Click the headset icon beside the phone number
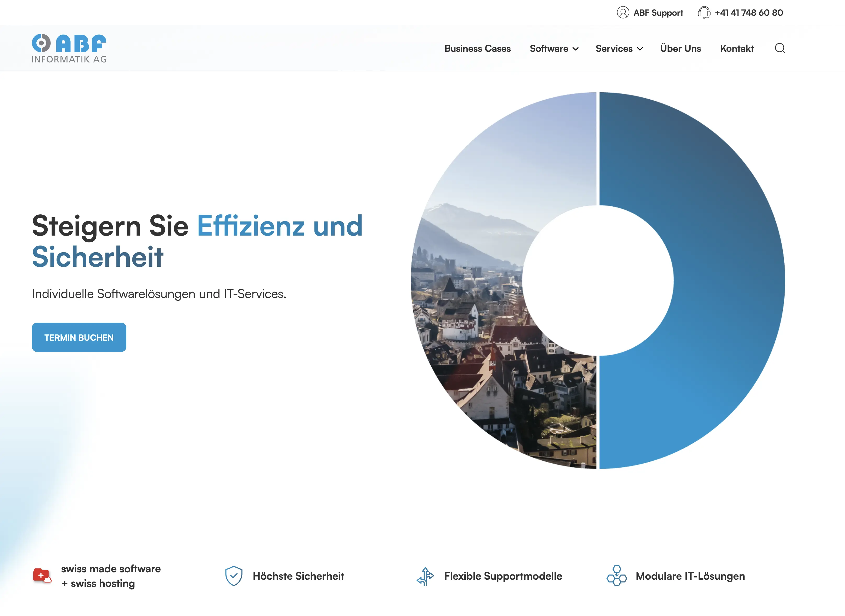The height and width of the screenshot is (616, 845). point(704,12)
